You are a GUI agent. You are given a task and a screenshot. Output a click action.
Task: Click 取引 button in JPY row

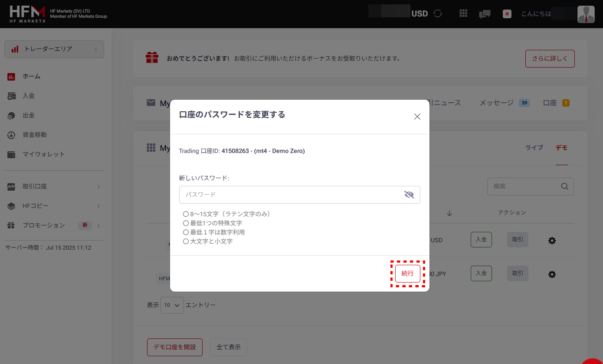[518, 273]
